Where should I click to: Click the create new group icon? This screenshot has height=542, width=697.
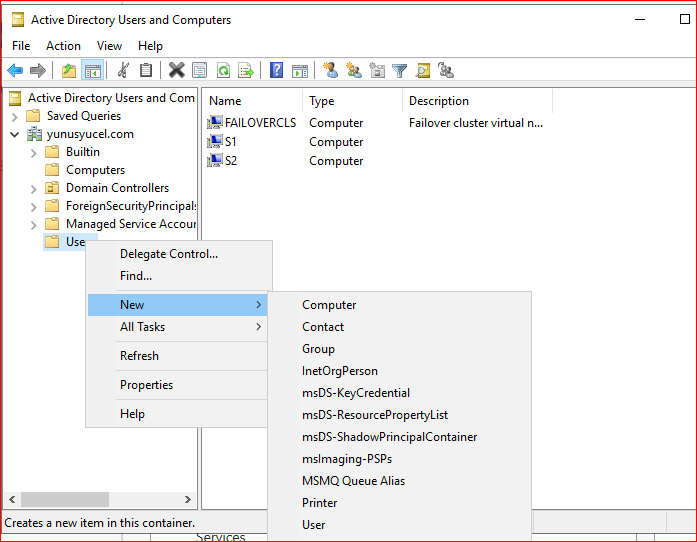point(354,70)
